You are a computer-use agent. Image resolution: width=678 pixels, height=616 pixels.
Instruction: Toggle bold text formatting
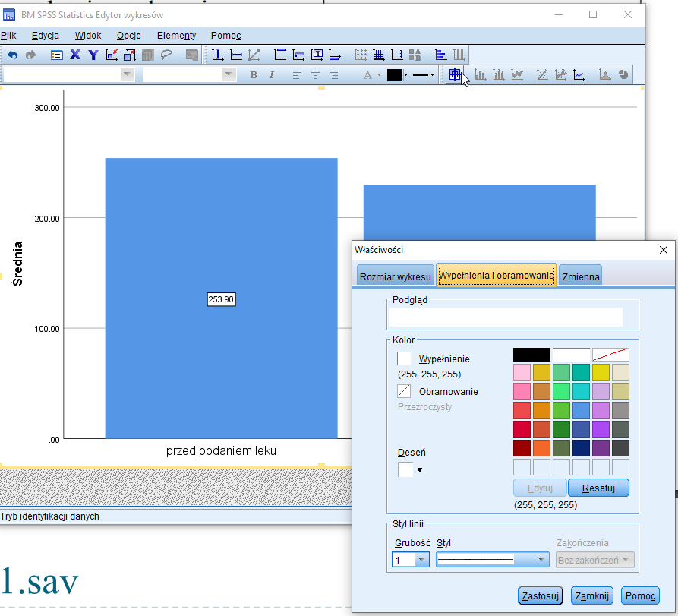pyautogui.click(x=254, y=74)
